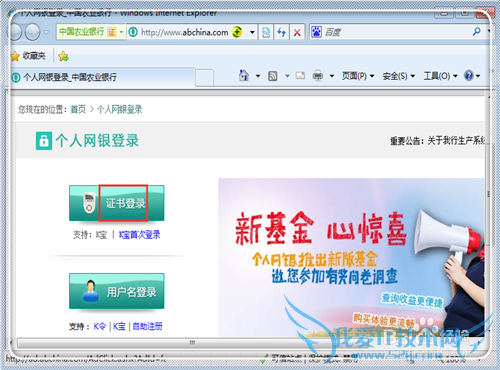Click the printer icon
This screenshot has width=500, height=370.
coord(318,76)
